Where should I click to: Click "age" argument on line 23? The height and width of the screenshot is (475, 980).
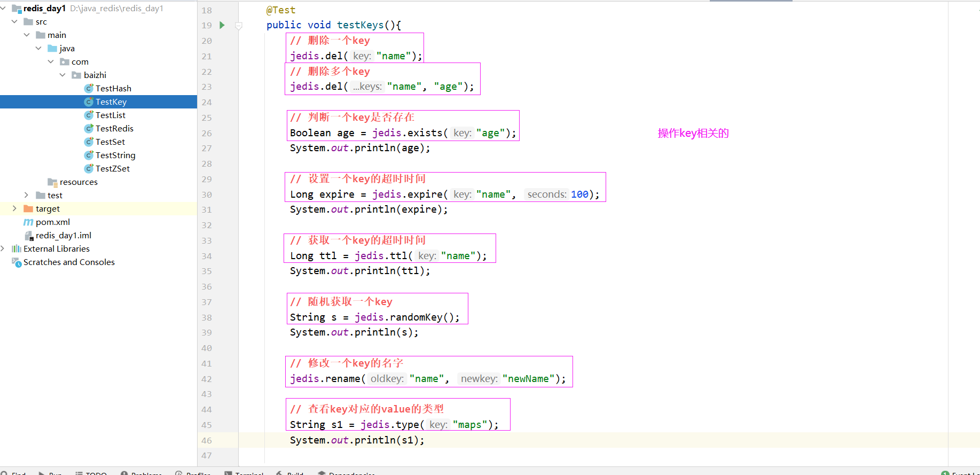point(448,87)
